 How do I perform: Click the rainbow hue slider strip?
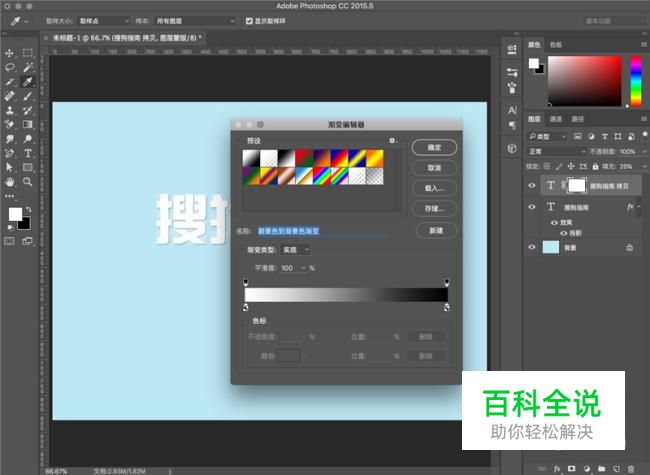tap(636, 81)
